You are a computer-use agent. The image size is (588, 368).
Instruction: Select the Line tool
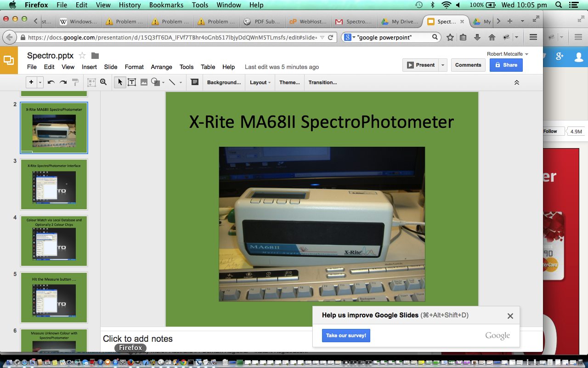pos(172,82)
